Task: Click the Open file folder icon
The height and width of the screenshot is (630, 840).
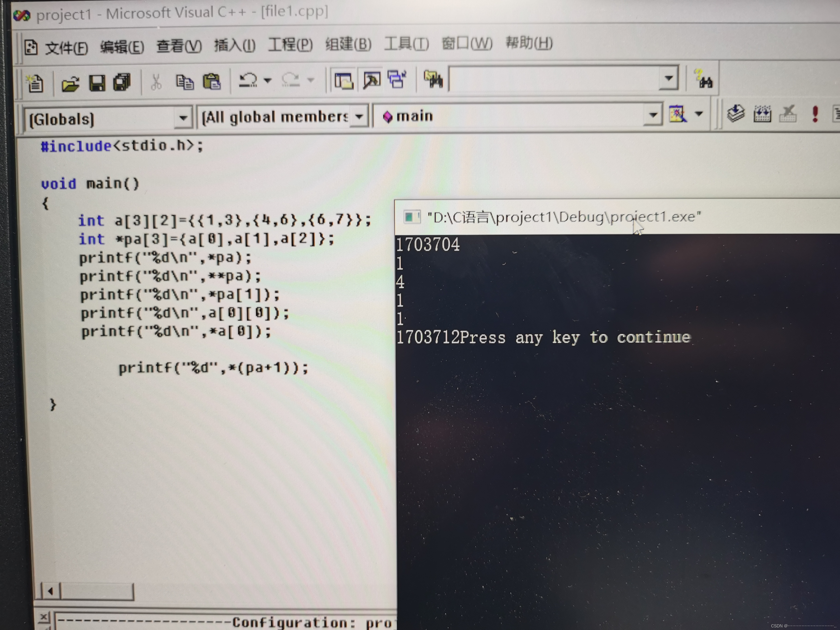Action: point(70,83)
